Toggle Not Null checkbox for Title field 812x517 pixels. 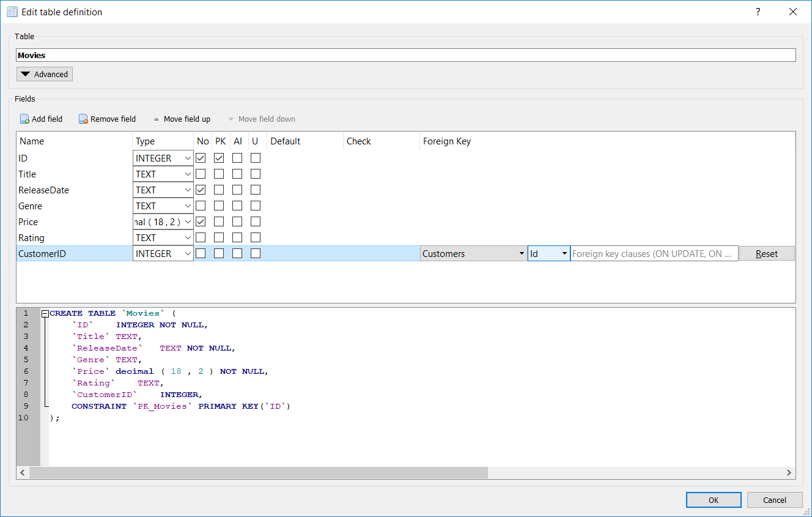coord(201,174)
